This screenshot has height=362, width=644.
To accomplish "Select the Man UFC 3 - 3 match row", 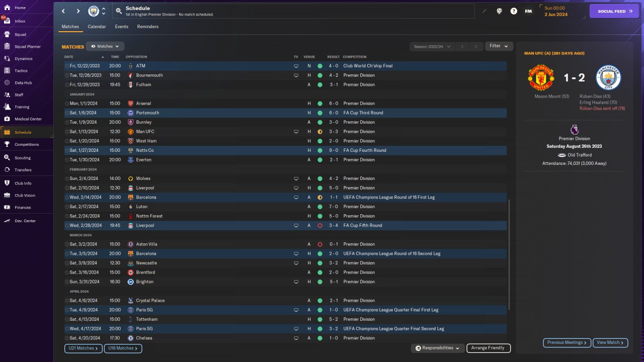I will 285,132.
